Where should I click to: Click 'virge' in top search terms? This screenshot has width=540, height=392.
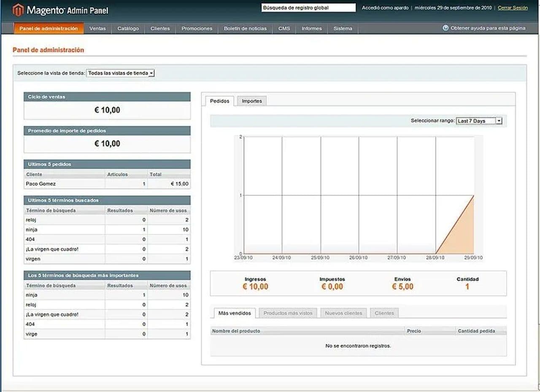32,334
